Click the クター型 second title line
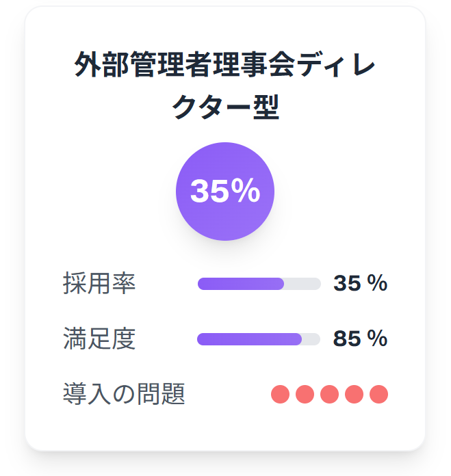 coord(225,107)
